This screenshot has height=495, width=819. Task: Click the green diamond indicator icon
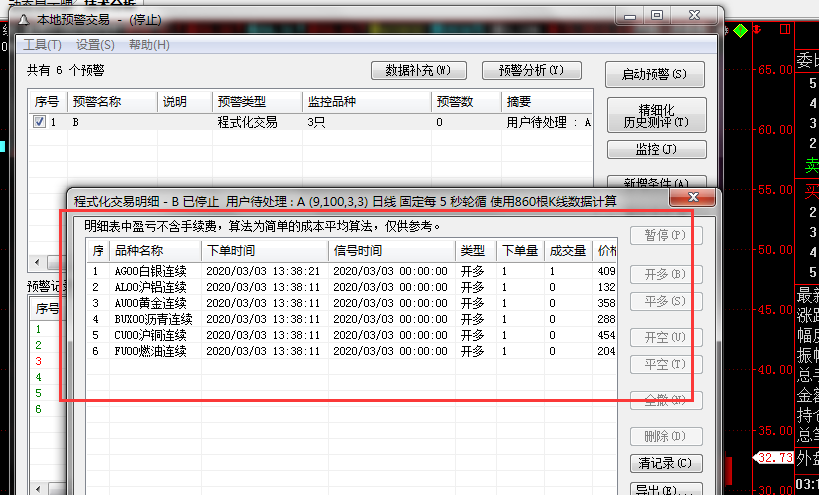click(x=740, y=31)
